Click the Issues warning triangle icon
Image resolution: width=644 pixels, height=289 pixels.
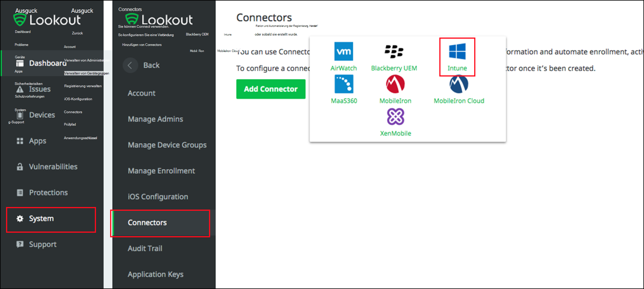tap(20, 89)
